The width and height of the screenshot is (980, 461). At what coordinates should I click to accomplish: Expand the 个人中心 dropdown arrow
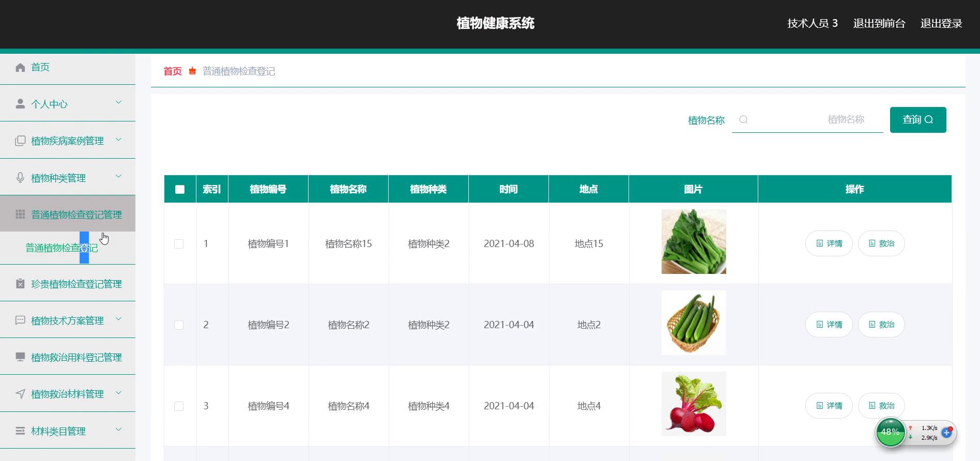click(118, 102)
